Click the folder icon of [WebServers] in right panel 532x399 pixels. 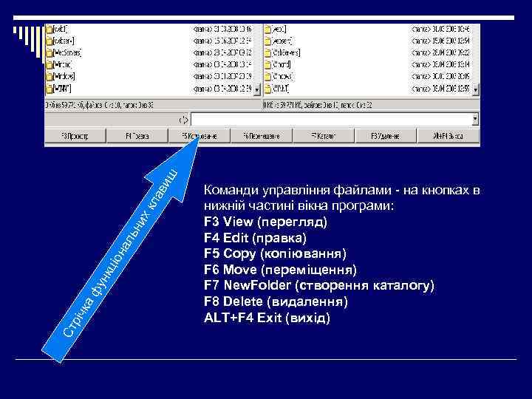point(268,53)
